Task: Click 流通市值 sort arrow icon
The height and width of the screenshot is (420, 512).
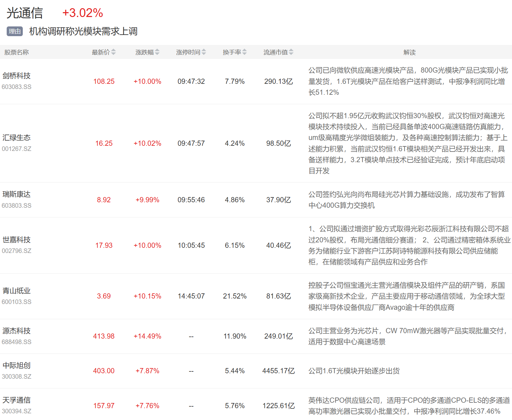Action: point(291,52)
